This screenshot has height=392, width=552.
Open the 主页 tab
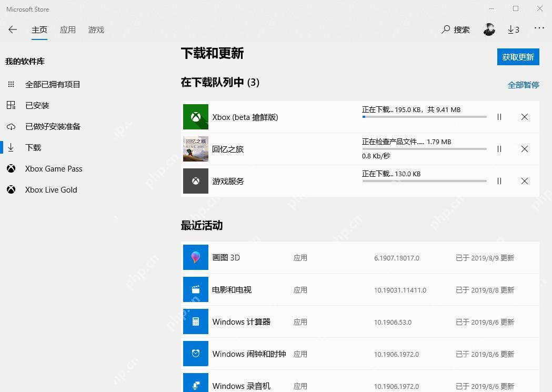(x=39, y=30)
